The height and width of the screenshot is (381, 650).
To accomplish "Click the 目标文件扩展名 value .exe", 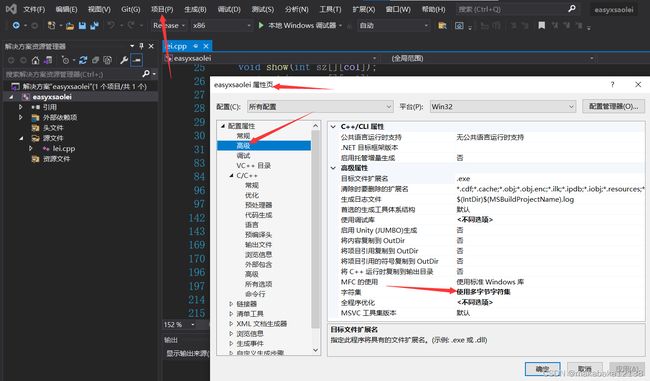I will pyautogui.click(x=463, y=179).
